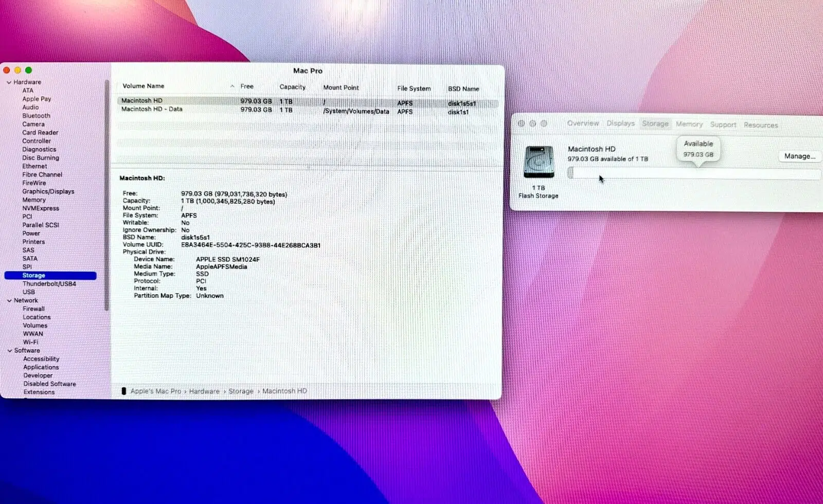
Task: Select Audio in the sidebar
Action: [x=30, y=107]
